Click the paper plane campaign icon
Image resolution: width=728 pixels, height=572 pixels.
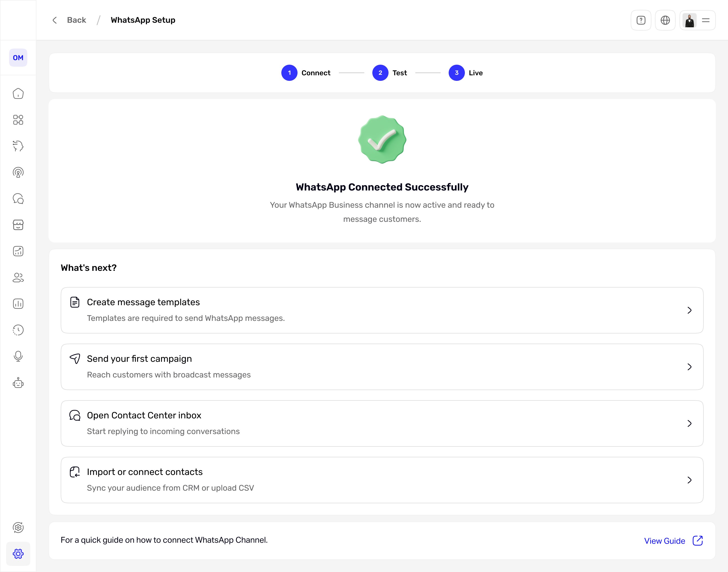(75, 359)
